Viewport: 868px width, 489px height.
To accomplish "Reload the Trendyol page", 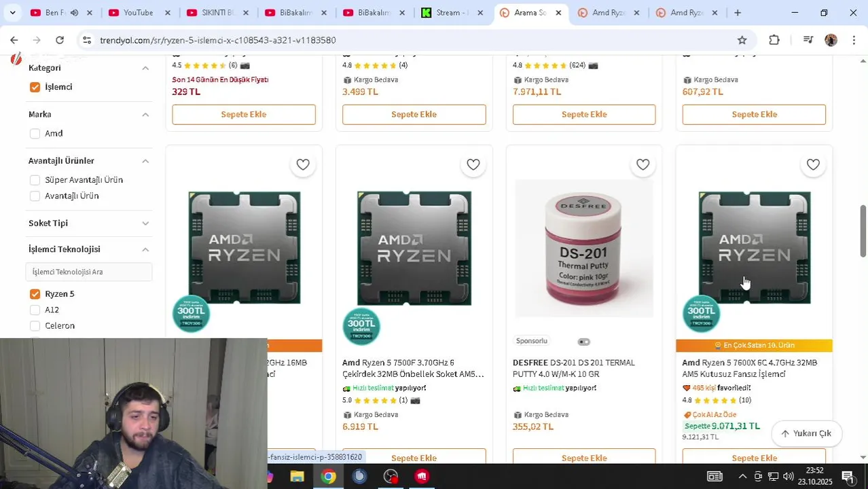I will [60, 40].
